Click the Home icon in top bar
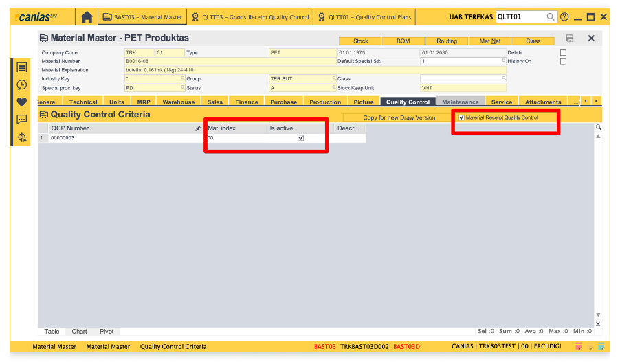The width and height of the screenshot is (620, 364). coord(87,17)
